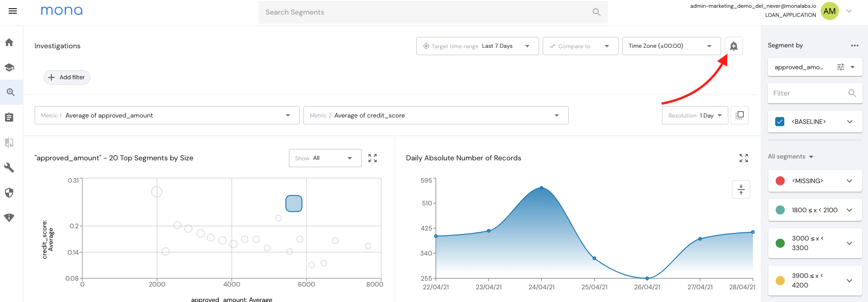This screenshot has width=868, height=302.
Task: Click the chart layout icon beside Resolution
Action: (x=740, y=115)
